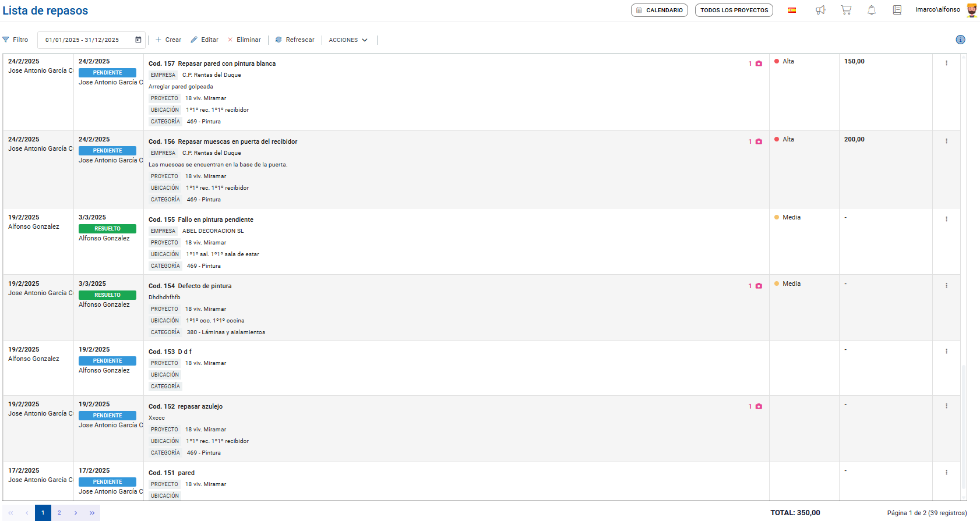The height and width of the screenshot is (521, 980).
Task: Click the Spanish flag language icon
Action: tap(792, 10)
